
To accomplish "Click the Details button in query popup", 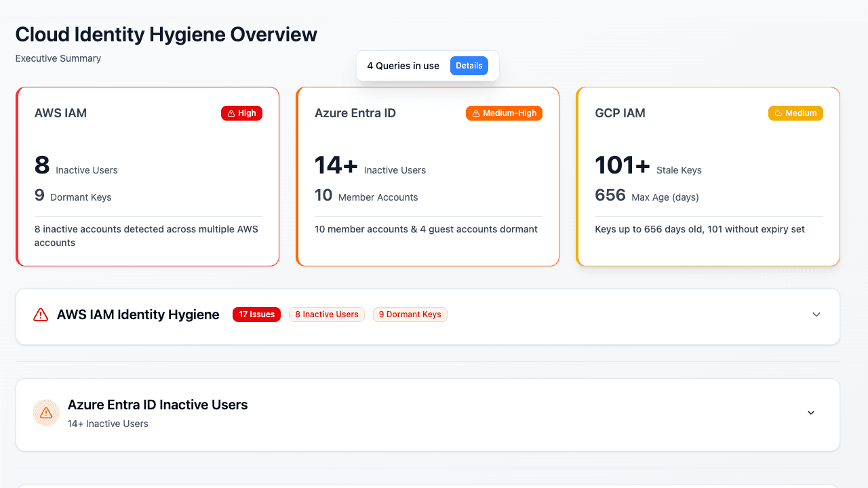I will 469,66.
